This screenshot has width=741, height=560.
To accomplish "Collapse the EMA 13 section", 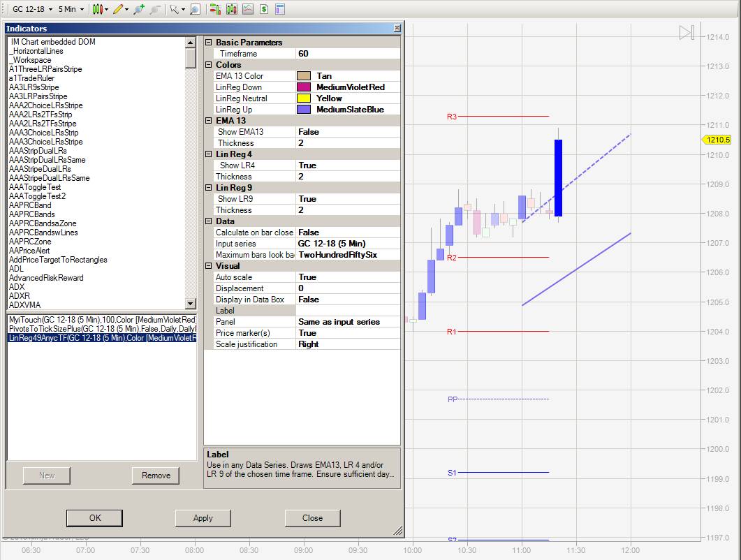I will point(208,121).
